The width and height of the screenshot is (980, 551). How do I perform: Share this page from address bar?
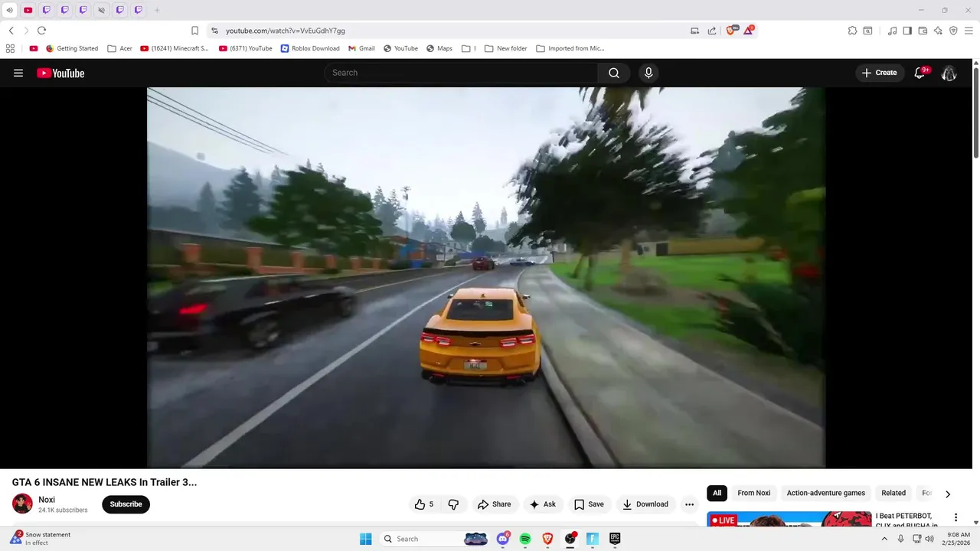coord(712,31)
